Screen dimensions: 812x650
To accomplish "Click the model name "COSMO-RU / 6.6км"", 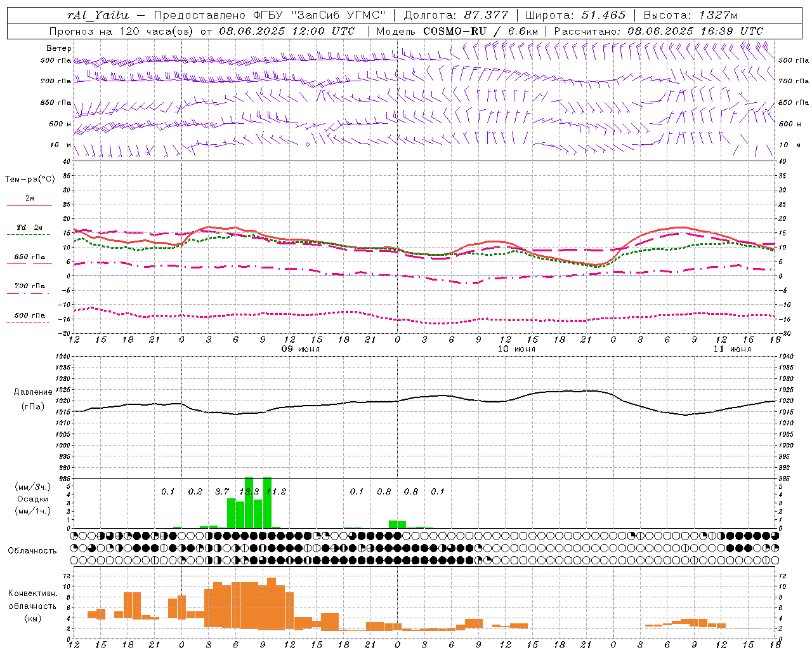I will pyautogui.click(x=480, y=31).
